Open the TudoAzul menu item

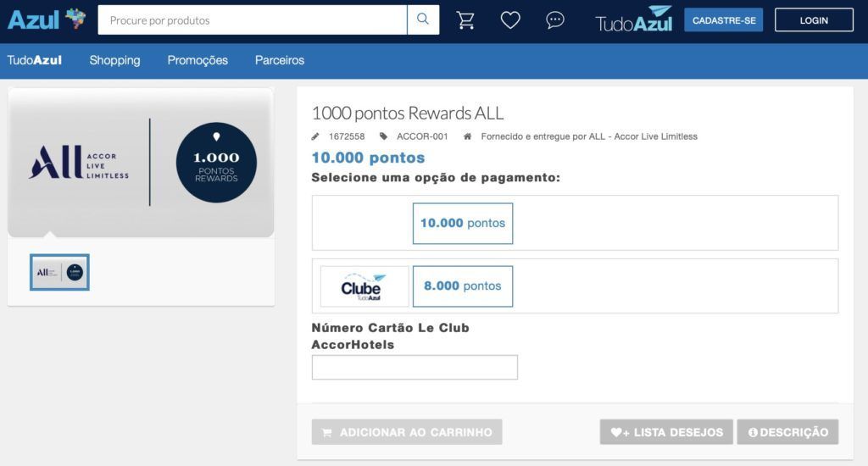34,60
